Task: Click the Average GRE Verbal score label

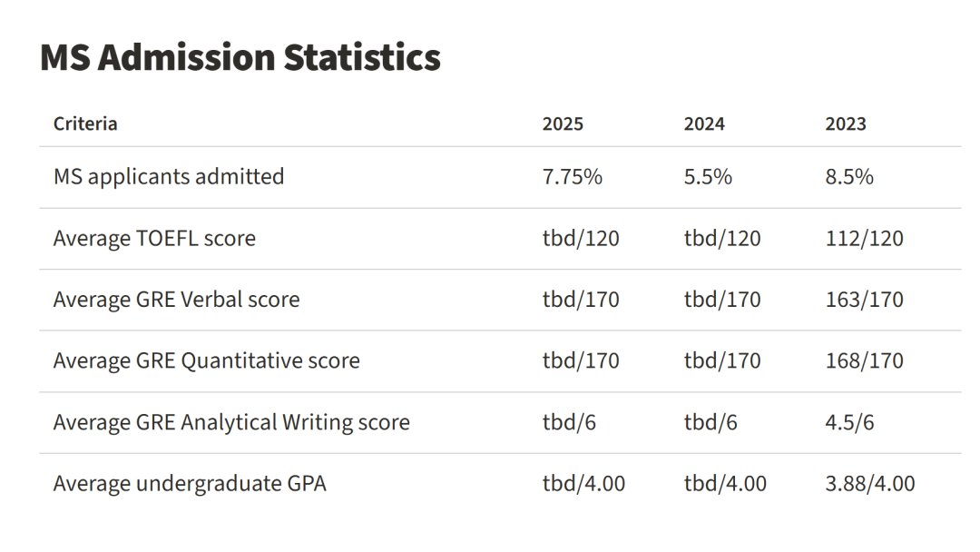Action: click(x=176, y=299)
